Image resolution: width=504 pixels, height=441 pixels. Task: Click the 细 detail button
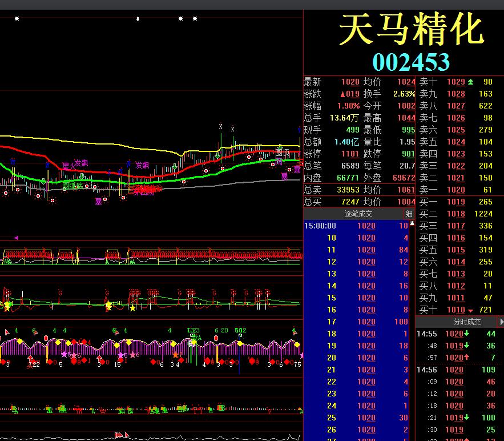(x=409, y=214)
